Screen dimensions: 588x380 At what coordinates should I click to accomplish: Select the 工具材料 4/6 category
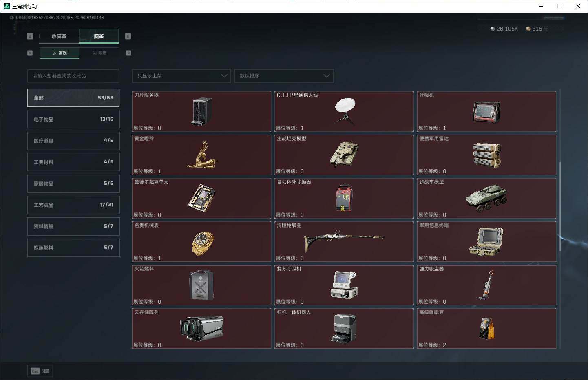[73, 162]
